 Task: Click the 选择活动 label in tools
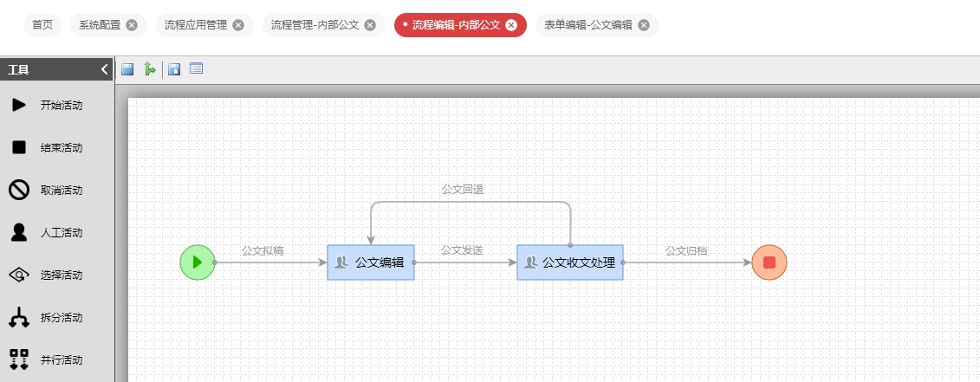point(62,275)
